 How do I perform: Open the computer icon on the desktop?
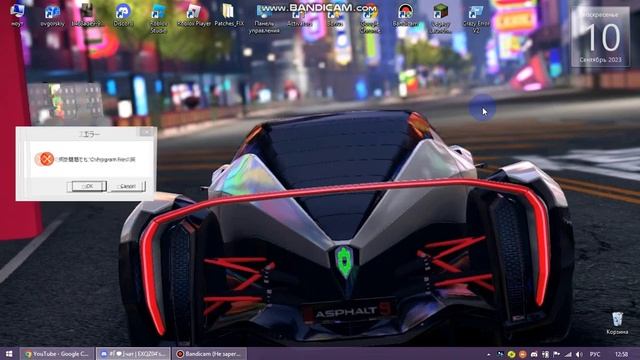(17, 15)
